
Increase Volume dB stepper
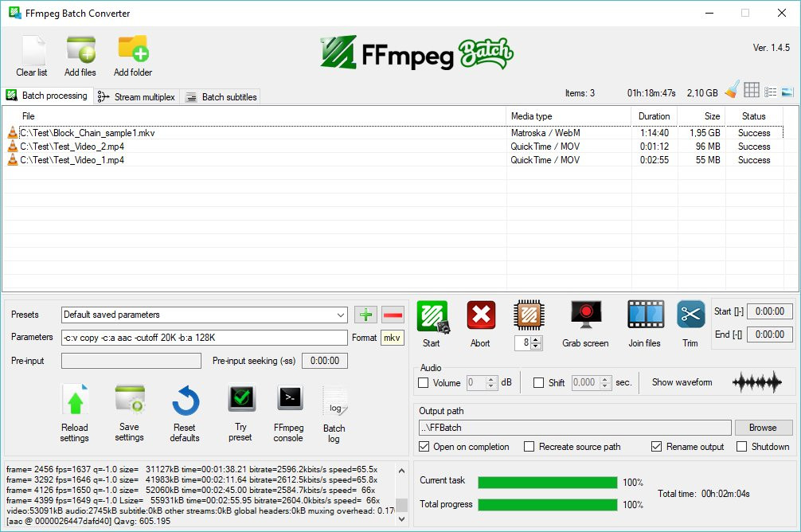tap(491, 380)
